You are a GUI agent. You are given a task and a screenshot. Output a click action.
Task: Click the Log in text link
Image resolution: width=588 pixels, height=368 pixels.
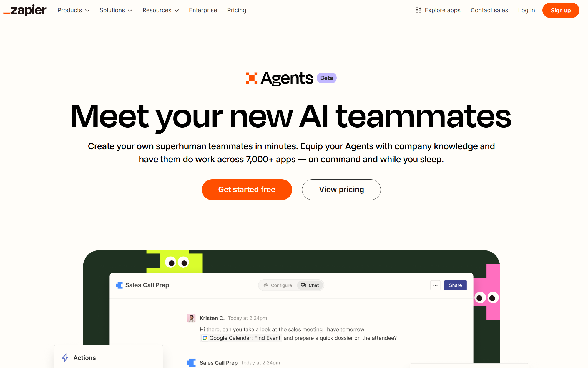pyautogui.click(x=526, y=10)
